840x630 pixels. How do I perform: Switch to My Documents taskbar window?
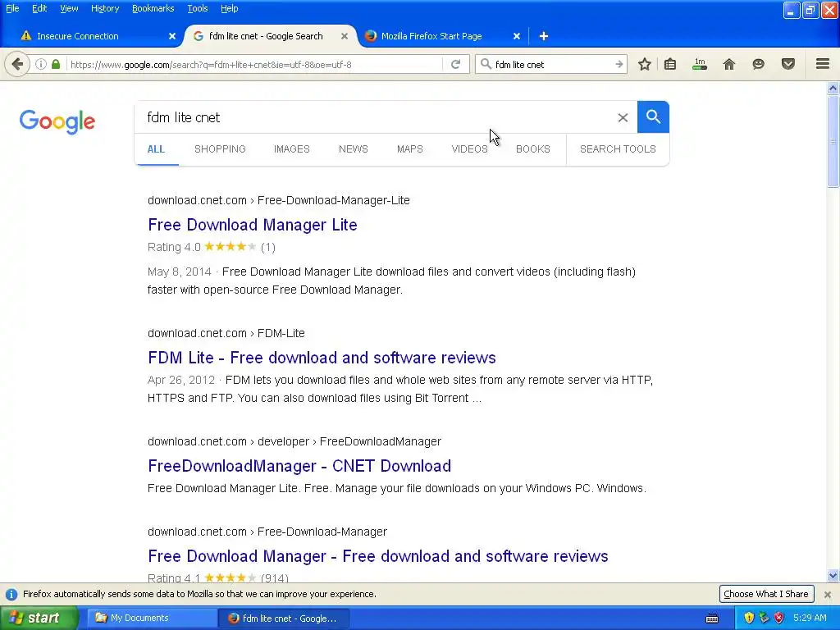click(152, 619)
